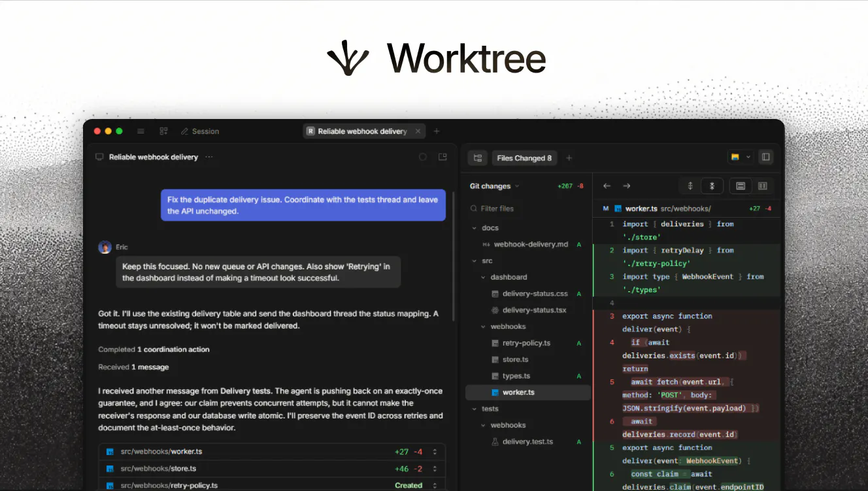Switch to unified diff view
This screenshot has width=868, height=491.
click(741, 186)
